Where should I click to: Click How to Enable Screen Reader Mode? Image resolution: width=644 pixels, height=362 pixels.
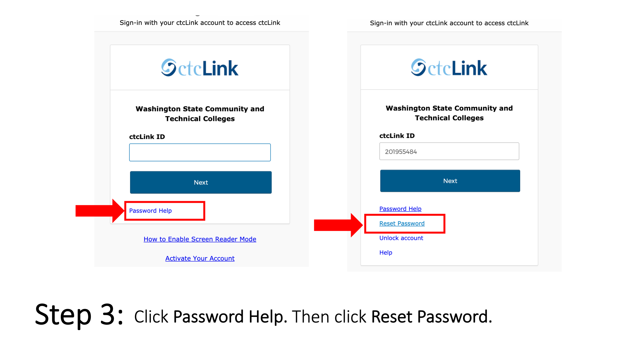[x=199, y=239]
